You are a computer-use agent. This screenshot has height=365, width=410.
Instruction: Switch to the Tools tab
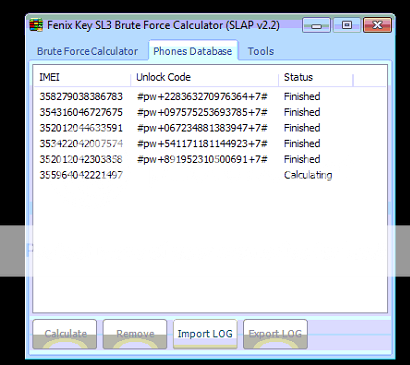click(x=261, y=51)
